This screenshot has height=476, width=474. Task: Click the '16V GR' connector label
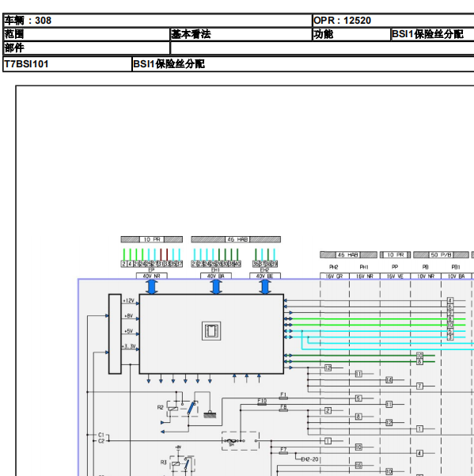(334, 276)
